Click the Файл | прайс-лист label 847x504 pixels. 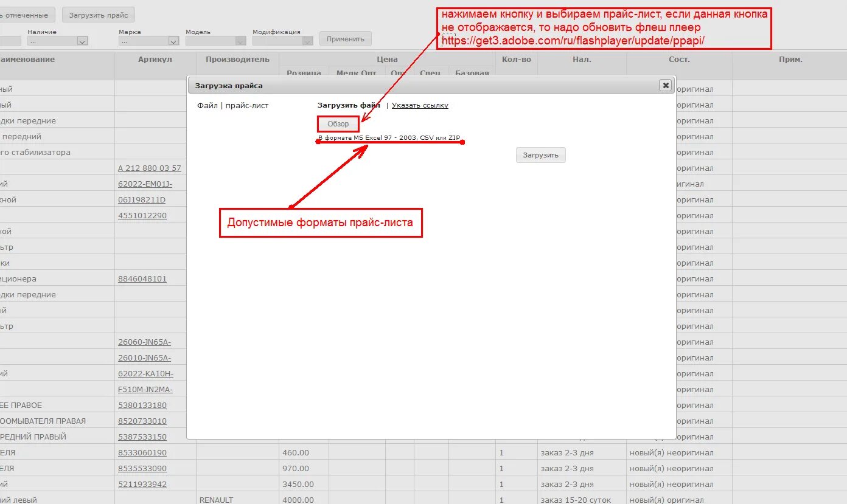[233, 106]
